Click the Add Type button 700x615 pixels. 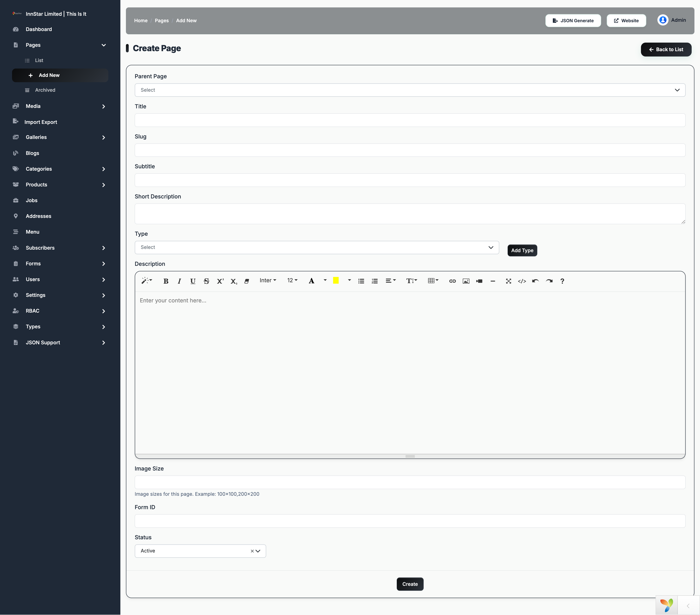[x=522, y=251]
